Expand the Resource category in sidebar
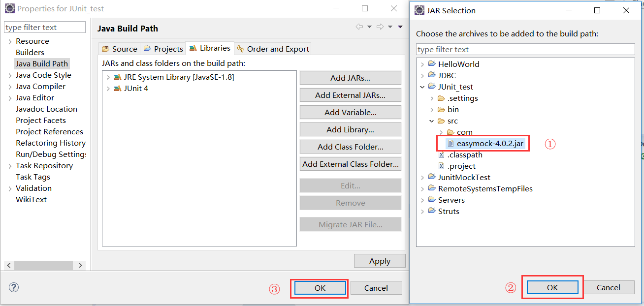Viewport: 644px width, 306px height. (x=10, y=41)
